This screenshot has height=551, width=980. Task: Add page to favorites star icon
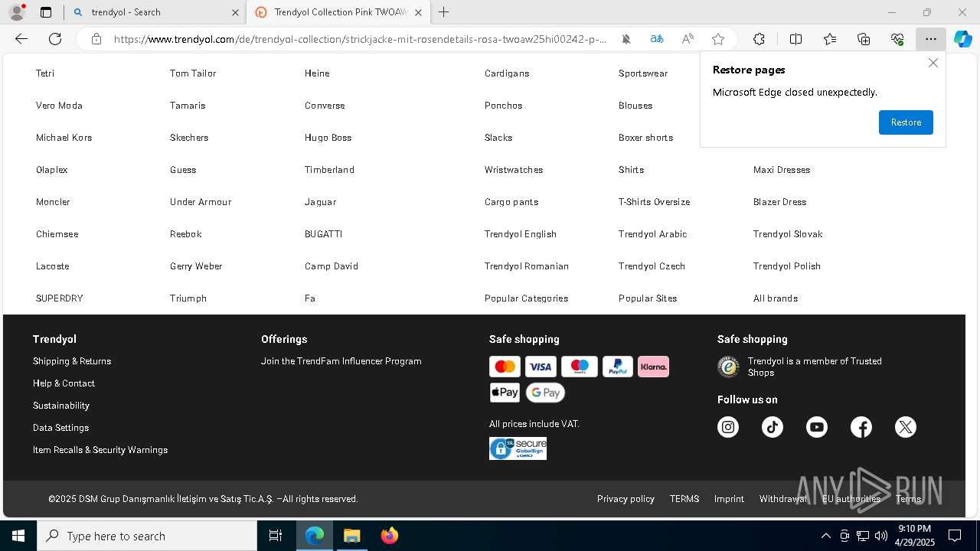click(x=718, y=39)
